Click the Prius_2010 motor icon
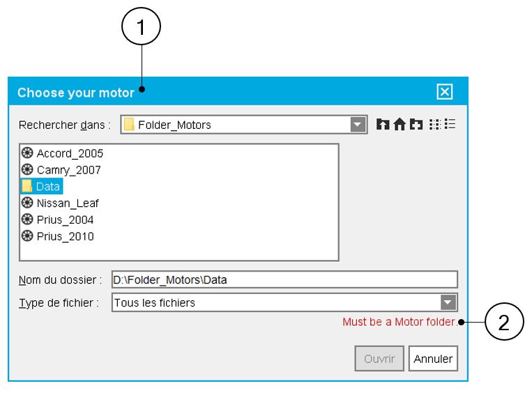 (x=27, y=235)
